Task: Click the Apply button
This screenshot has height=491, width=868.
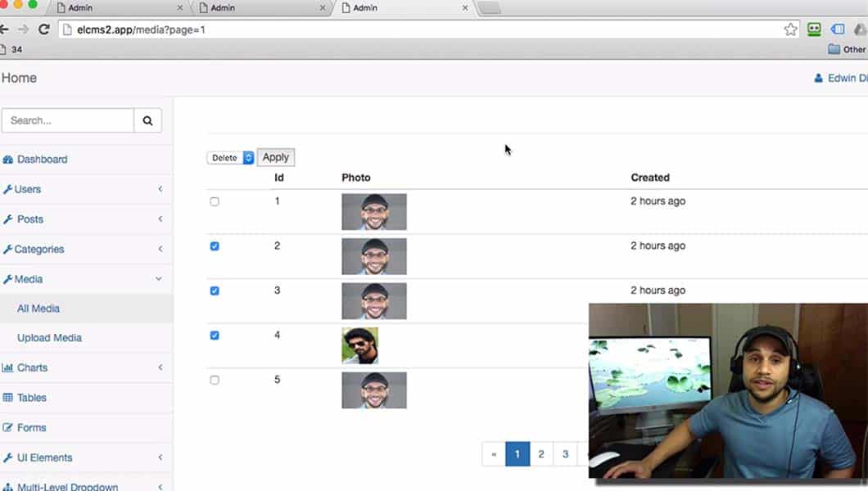Action: (x=276, y=158)
